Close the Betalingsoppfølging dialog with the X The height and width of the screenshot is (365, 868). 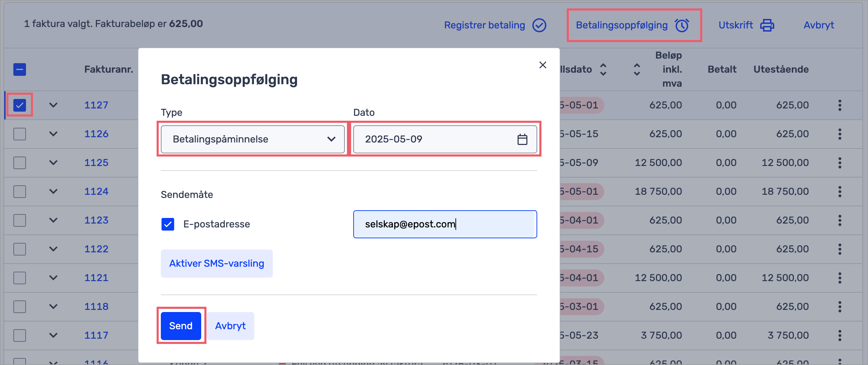click(x=542, y=65)
